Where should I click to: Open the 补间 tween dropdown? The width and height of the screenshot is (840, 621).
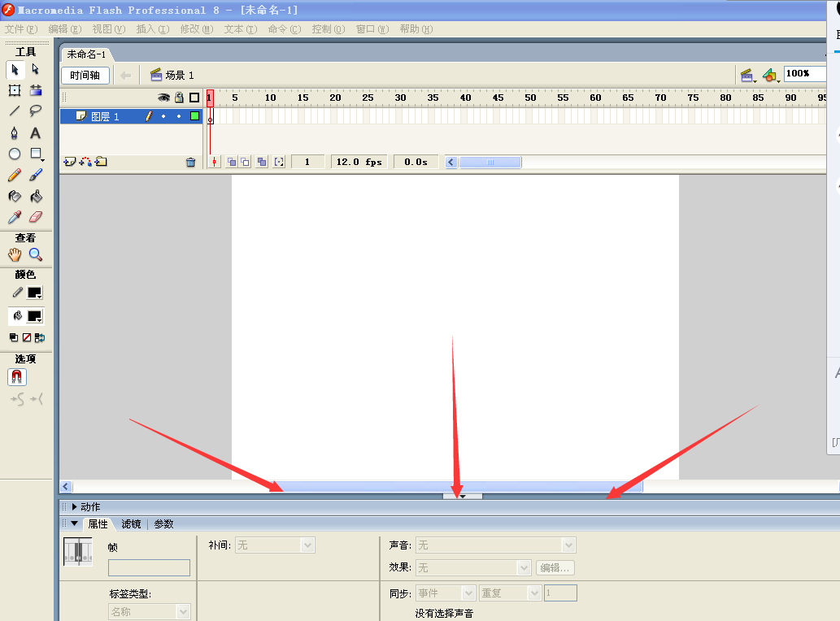(274, 545)
